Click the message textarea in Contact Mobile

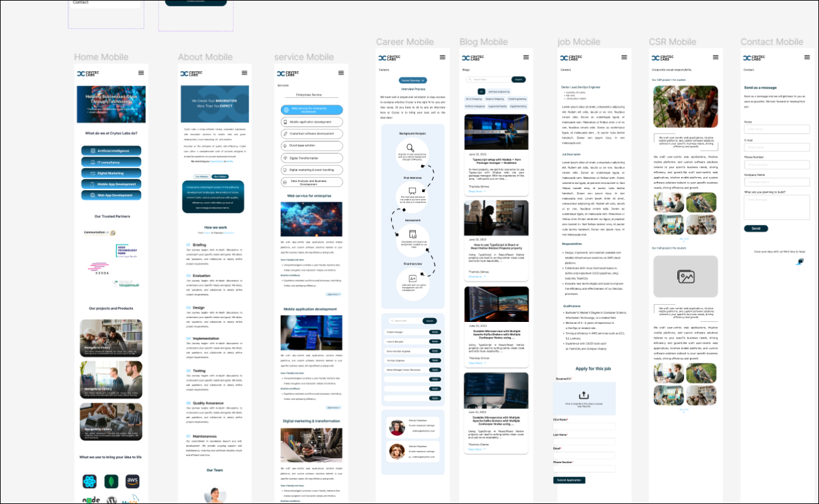point(777,207)
